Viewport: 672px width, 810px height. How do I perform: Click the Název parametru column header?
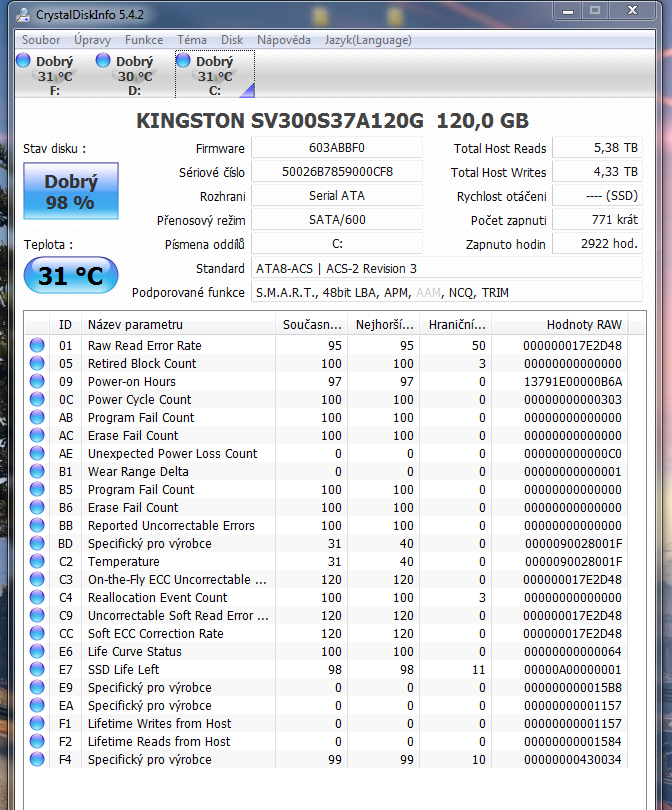178,324
